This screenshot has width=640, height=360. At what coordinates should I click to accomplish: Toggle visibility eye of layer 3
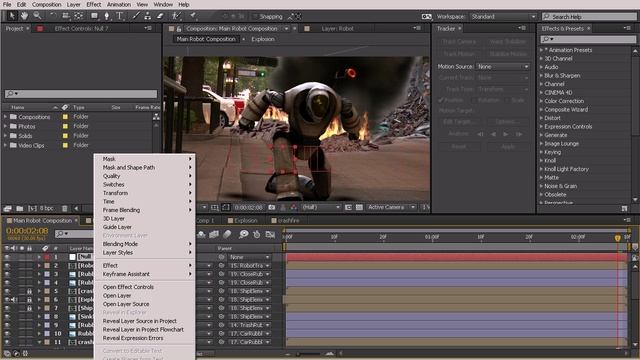[x=7, y=274]
